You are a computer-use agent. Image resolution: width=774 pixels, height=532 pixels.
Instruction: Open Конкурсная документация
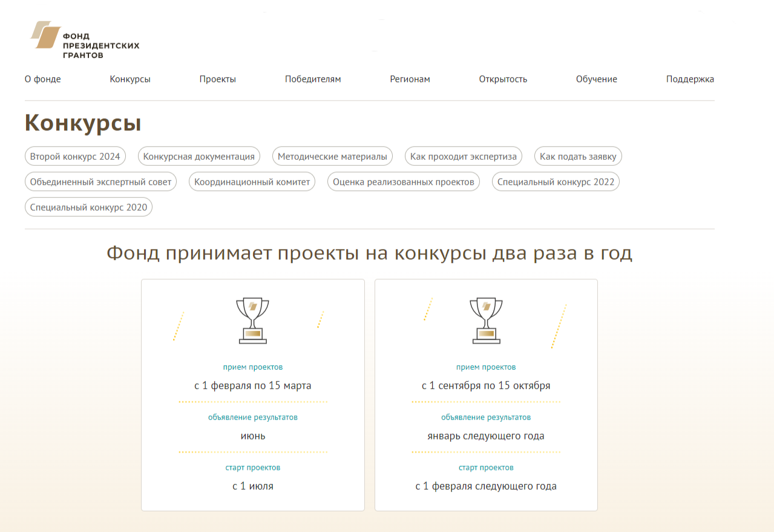coord(199,157)
